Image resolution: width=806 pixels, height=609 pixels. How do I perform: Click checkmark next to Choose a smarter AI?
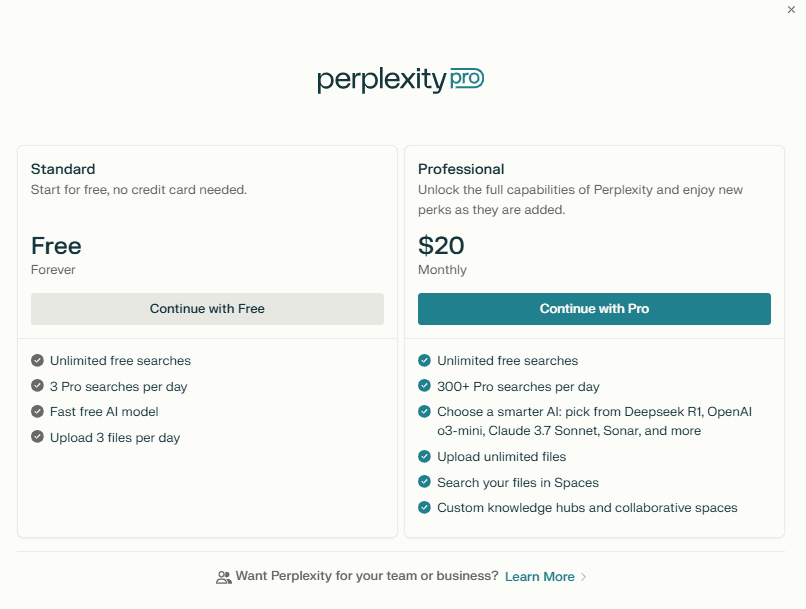click(425, 412)
